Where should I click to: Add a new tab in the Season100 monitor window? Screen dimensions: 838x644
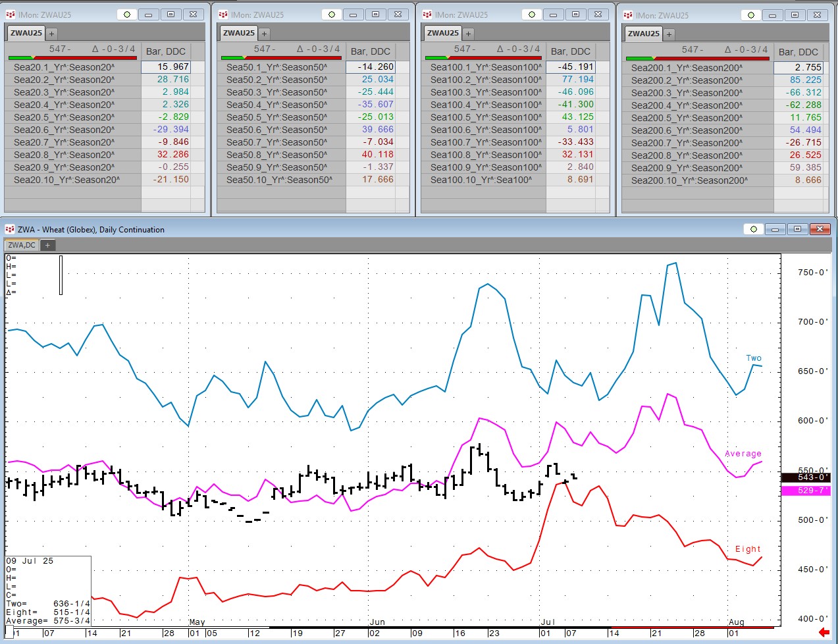(469, 34)
